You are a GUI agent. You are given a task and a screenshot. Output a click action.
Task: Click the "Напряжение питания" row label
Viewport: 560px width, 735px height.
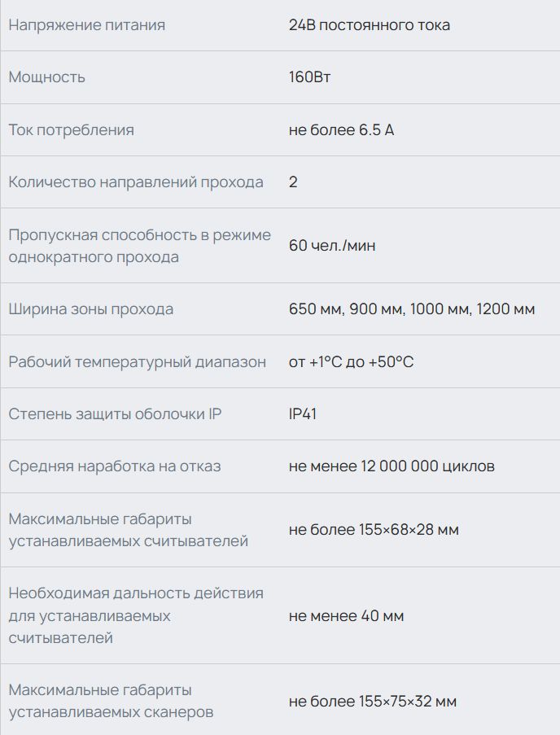coord(86,25)
